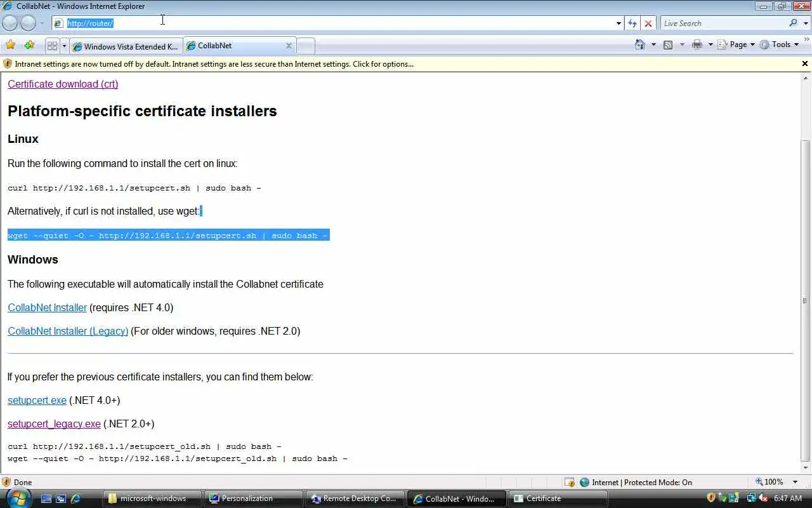
Task: Expand the Print options dropdown arrow
Action: point(710,44)
